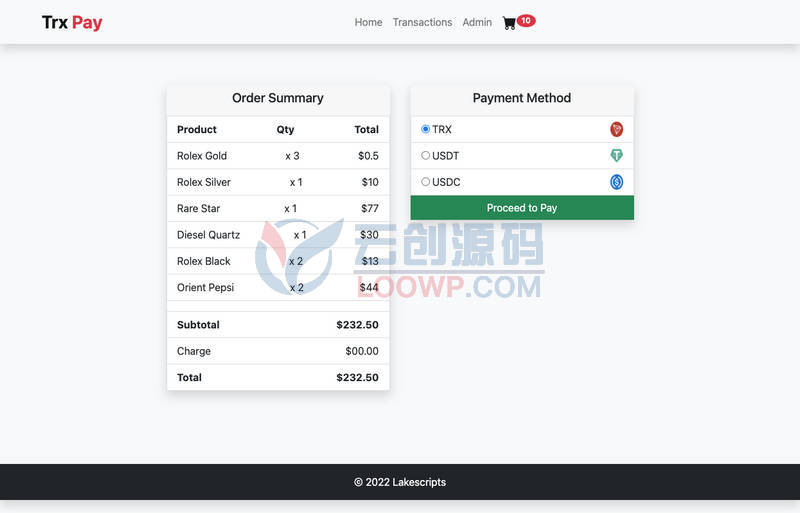Click the green USDT Tether logo
The height and width of the screenshot is (513, 800).
(616, 155)
